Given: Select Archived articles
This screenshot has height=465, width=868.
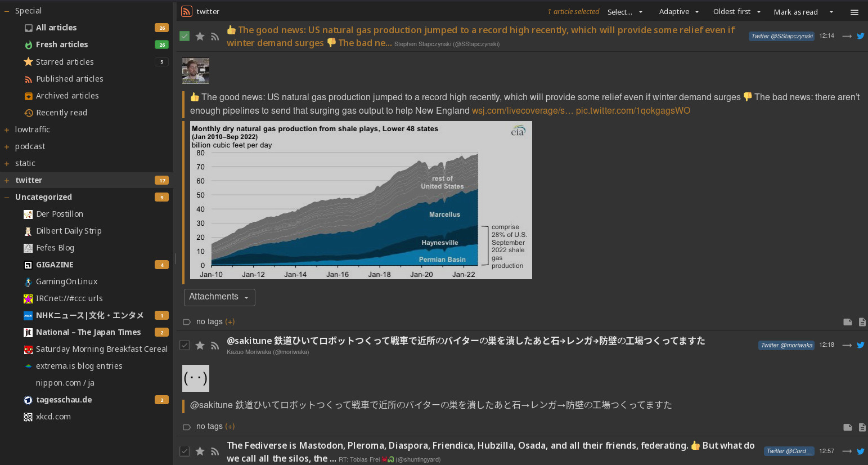Looking at the screenshot, I should [x=68, y=96].
